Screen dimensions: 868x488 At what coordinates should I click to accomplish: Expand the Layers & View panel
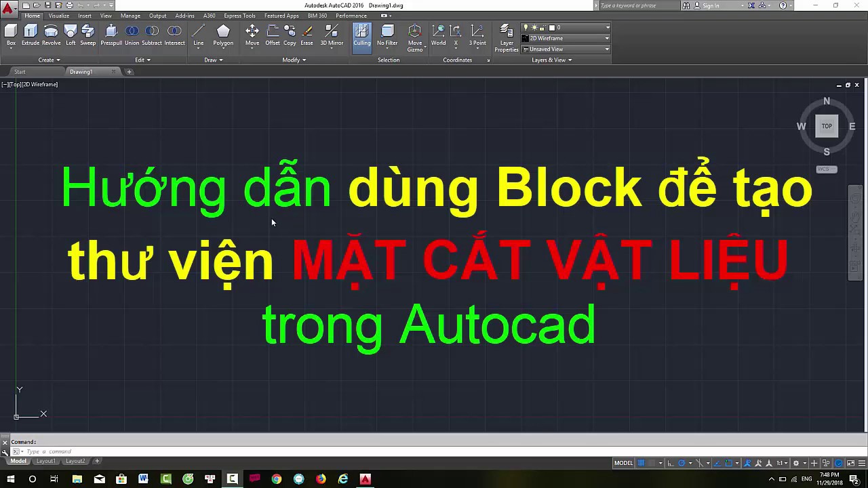[552, 60]
